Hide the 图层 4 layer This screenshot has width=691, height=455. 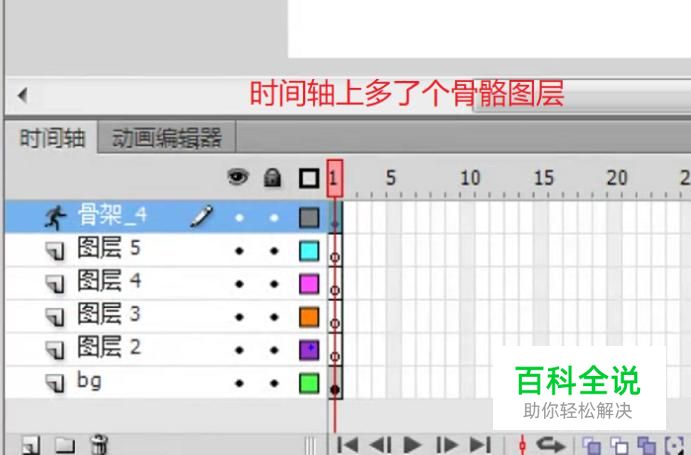(x=239, y=284)
